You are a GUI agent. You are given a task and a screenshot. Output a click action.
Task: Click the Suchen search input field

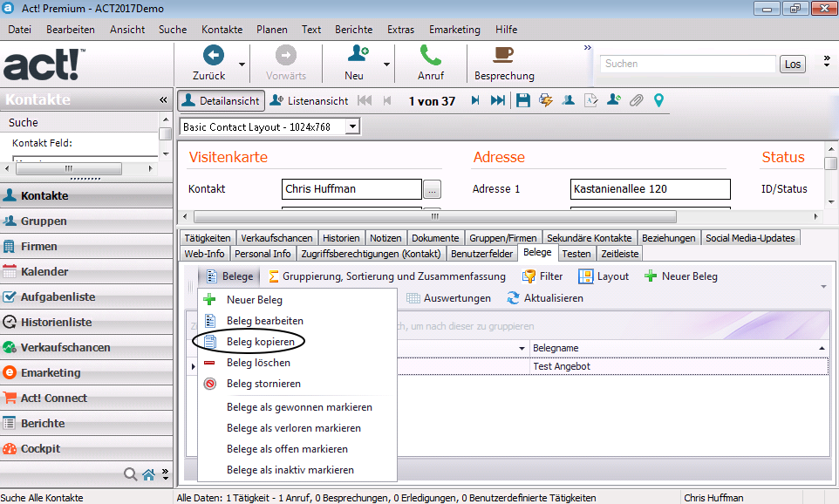(x=687, y=64)
